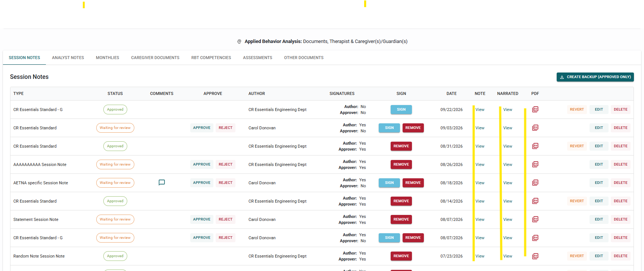
Task: Delete the Statement Session Note row
Action: point(620,219)
